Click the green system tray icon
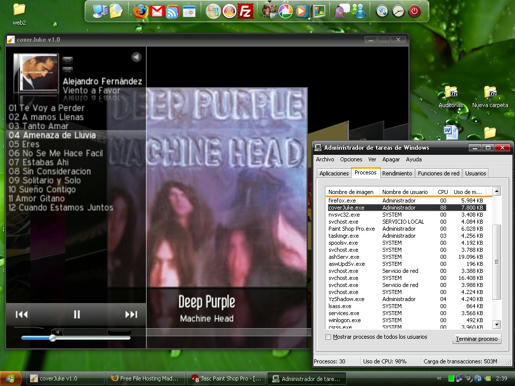This screenshot has width=515, height=386. (451, 378)
